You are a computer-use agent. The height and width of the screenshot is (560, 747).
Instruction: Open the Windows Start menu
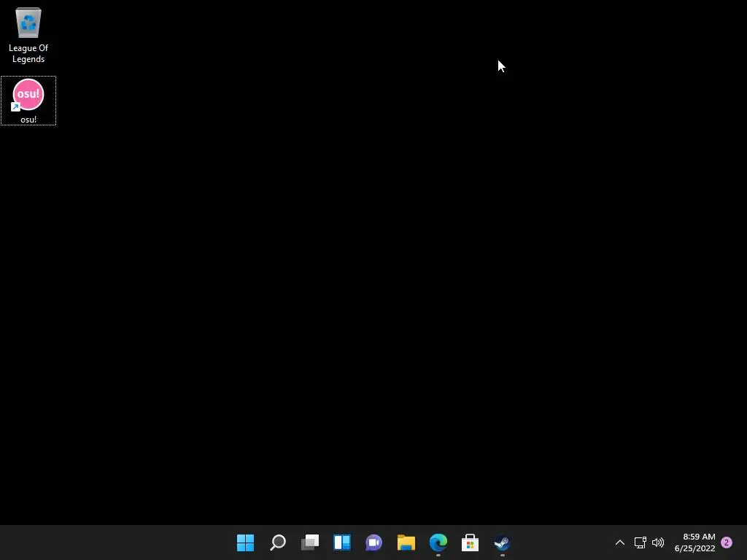pyautogui.click(x=245, y=542)
